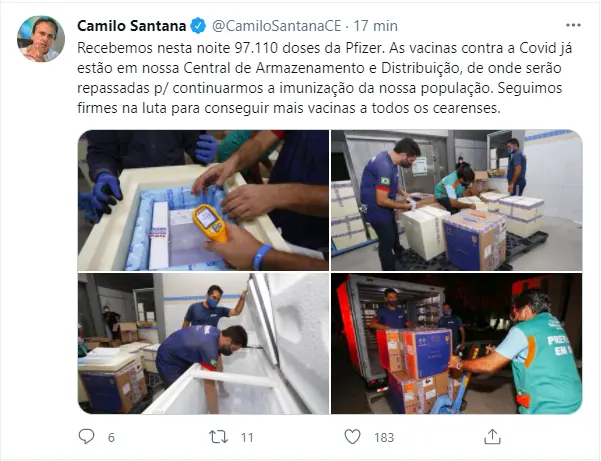Open the photo of truck unloading at night

point(457,343)
